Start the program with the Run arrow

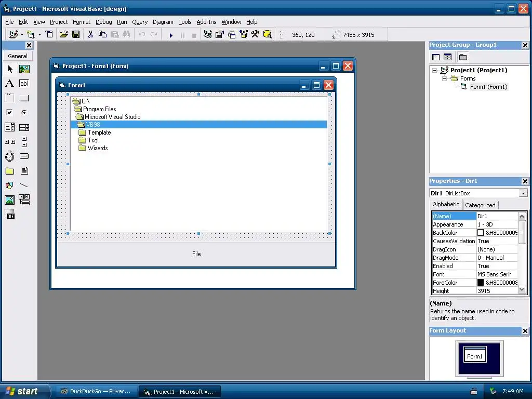[x=171, y=35]
